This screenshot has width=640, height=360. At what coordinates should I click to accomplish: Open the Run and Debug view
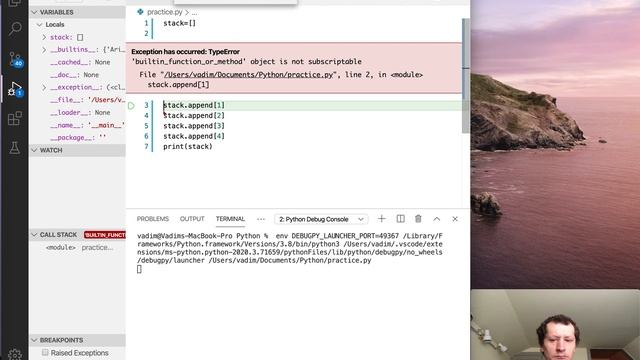[15, 89]
